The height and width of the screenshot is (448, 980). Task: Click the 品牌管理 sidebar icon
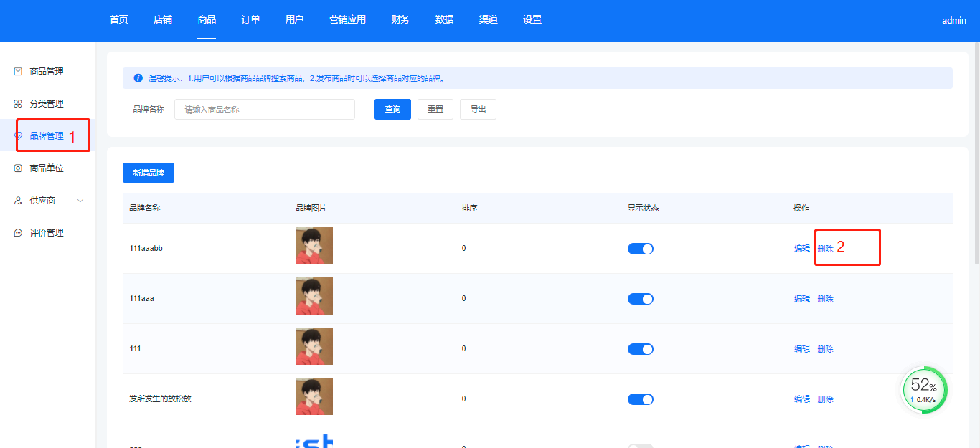point(19,136)
